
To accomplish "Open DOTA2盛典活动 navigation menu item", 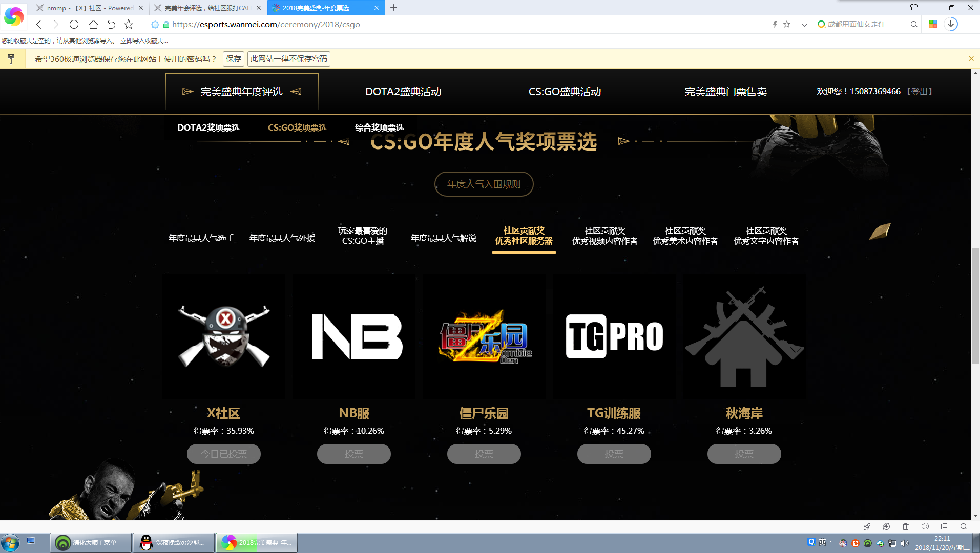I will click(x=403, y=92).
